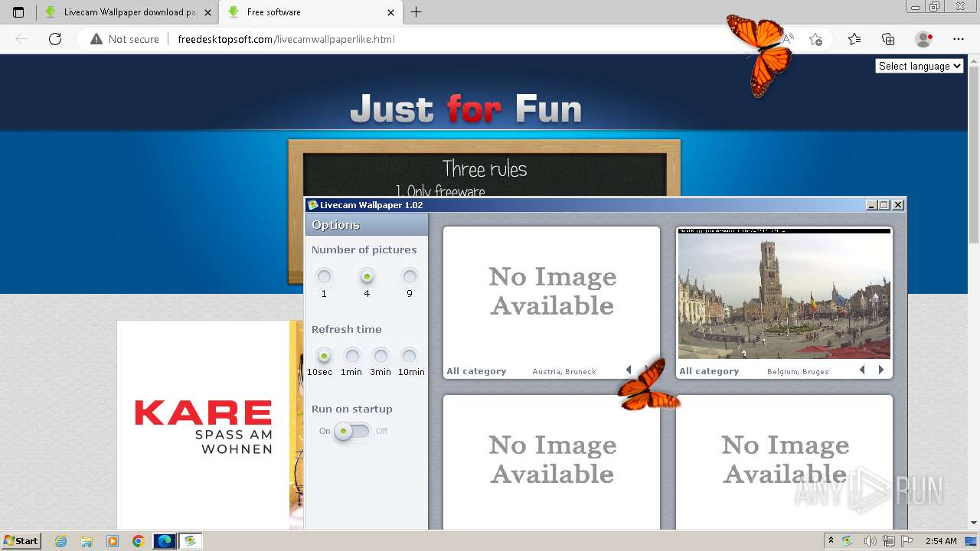
Task: Open a new browser tab
Action: click(x=416, y=12)
